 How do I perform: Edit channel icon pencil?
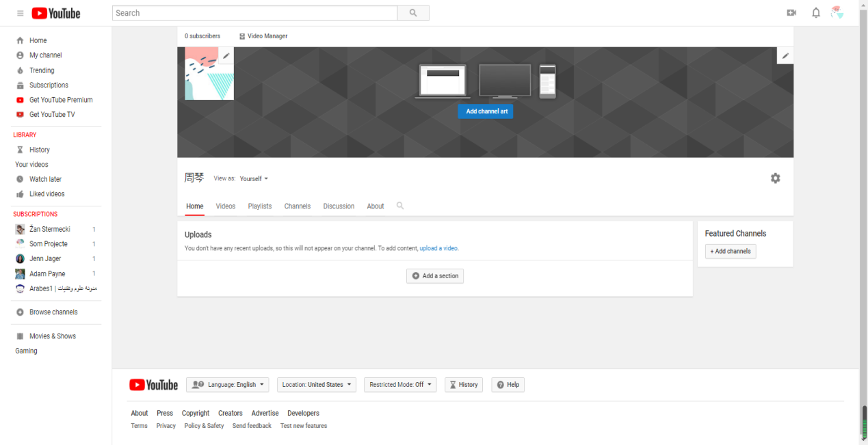tap(226, 55)
